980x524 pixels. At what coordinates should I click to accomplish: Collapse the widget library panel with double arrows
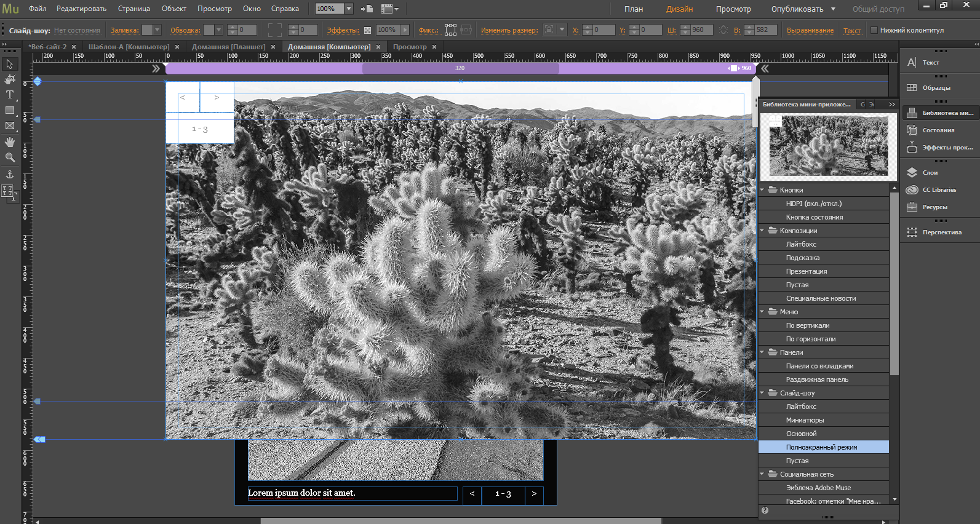[x=892, y=105]
